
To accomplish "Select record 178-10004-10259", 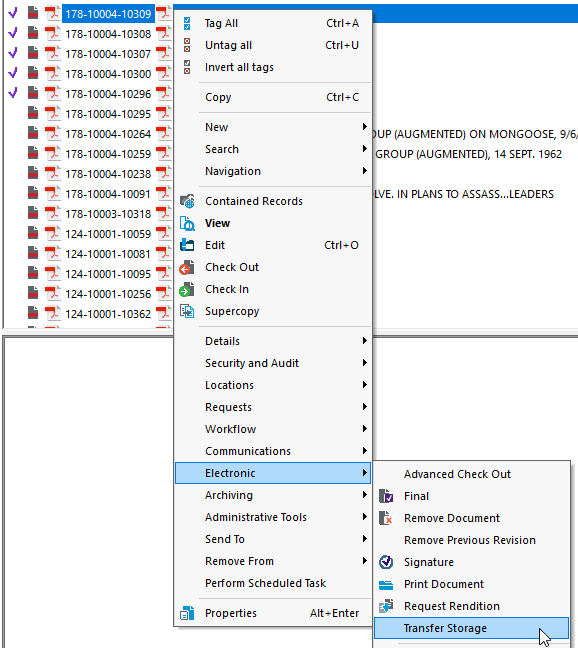I will pyautogui.click(x=108, y=154).
